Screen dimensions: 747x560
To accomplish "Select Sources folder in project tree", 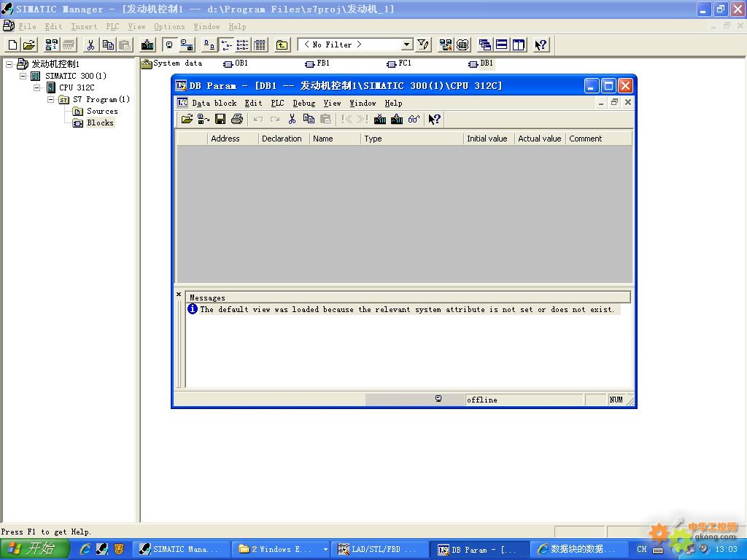I will click(96, 111).
